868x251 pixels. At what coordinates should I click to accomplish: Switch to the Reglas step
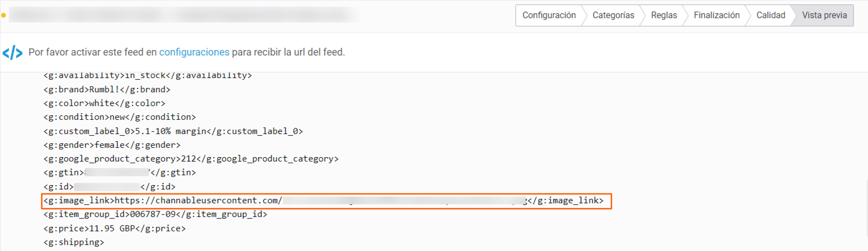pyautogui.click(x=664, y=15)
